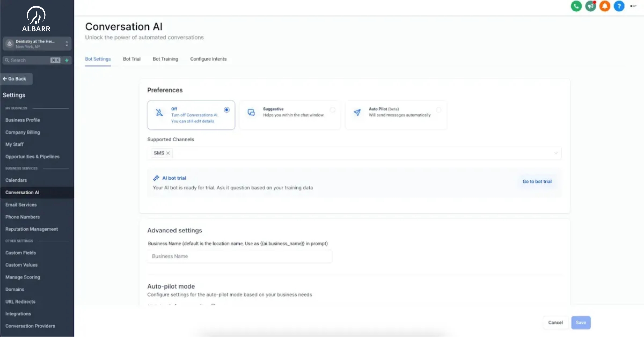Open the megaphone announcements icon

[590, 6]
